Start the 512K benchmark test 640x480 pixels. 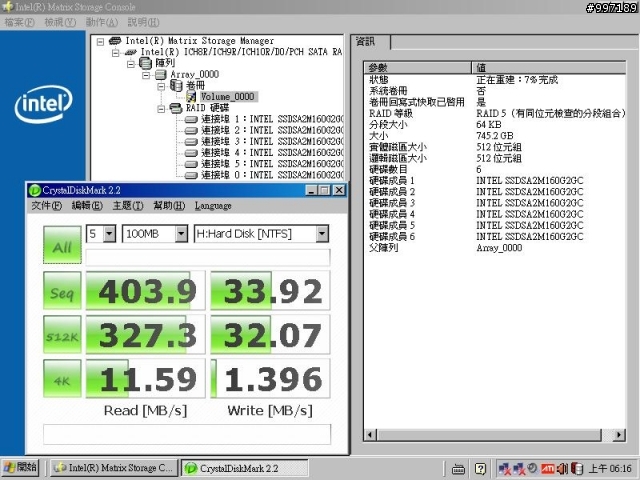coord(62,335)
